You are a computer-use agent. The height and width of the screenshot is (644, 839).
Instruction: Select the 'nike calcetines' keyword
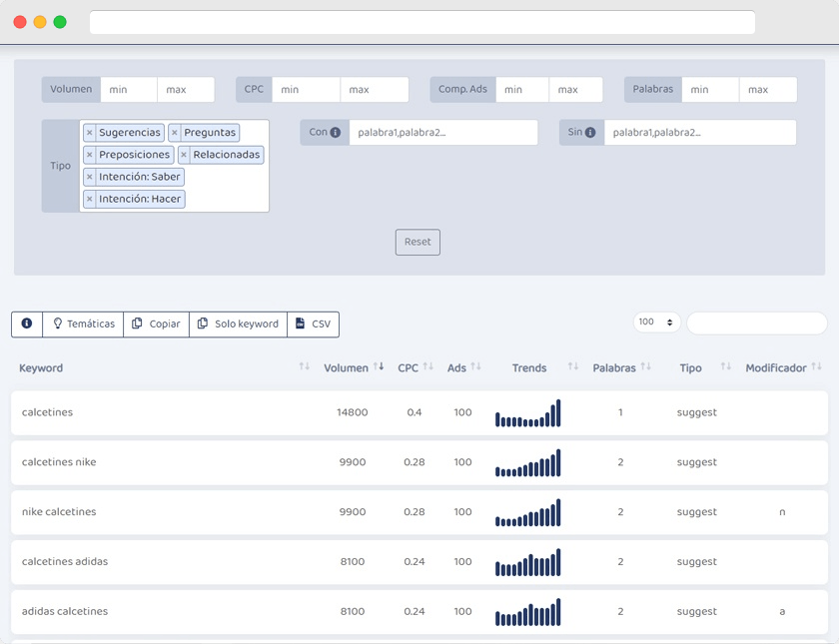59,512
